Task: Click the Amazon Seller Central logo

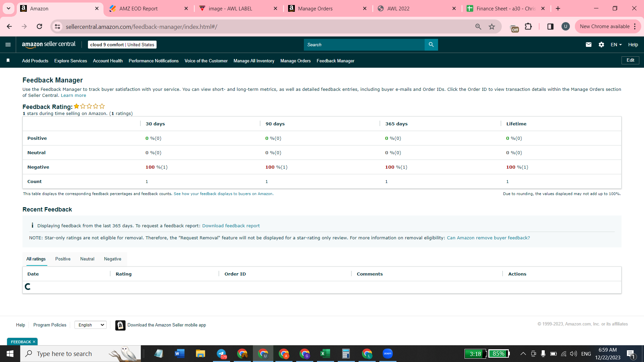Action: [49, 45]
